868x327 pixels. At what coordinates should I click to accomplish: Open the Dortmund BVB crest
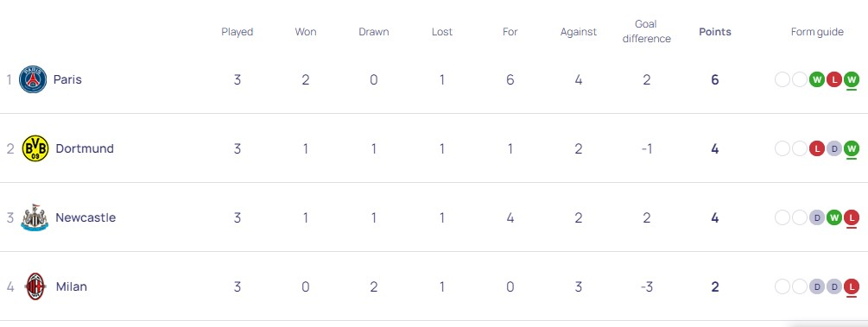[x=35, y=148]
